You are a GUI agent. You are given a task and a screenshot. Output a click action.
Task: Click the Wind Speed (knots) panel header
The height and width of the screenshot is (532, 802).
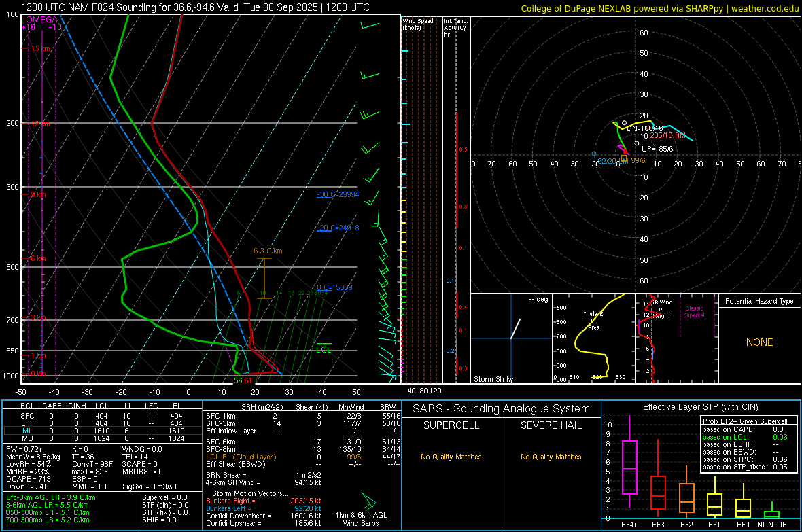point(418,24)
